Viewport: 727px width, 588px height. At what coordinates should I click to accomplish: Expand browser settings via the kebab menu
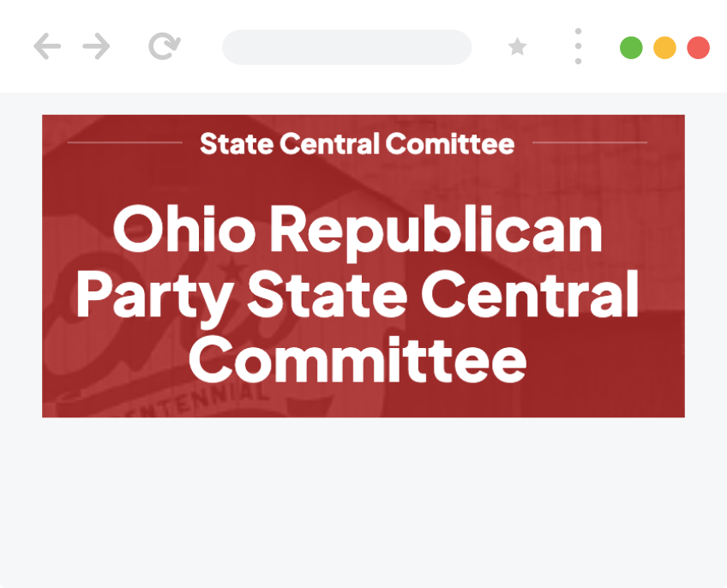point(577,47)
